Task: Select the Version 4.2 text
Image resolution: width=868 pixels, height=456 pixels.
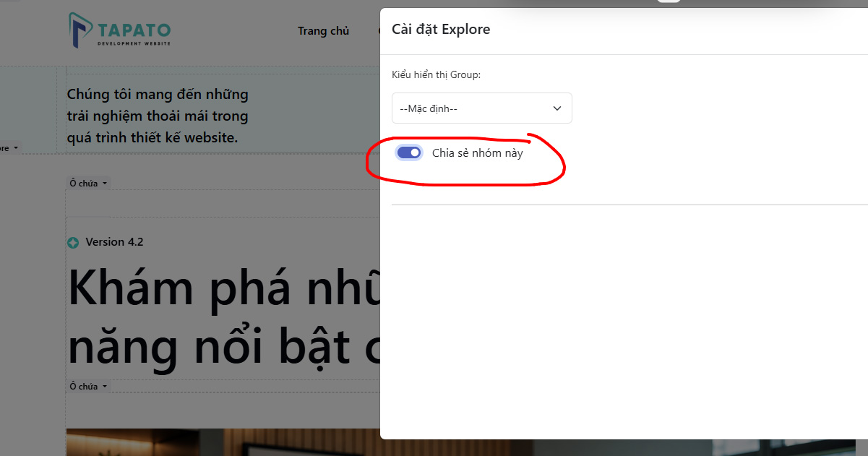Action: (114, 242)
